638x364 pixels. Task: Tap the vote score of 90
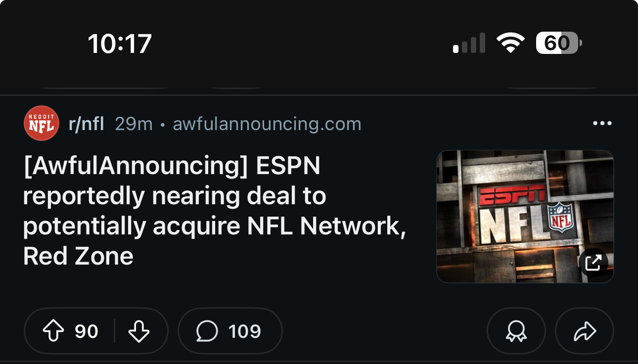(87, 331)
